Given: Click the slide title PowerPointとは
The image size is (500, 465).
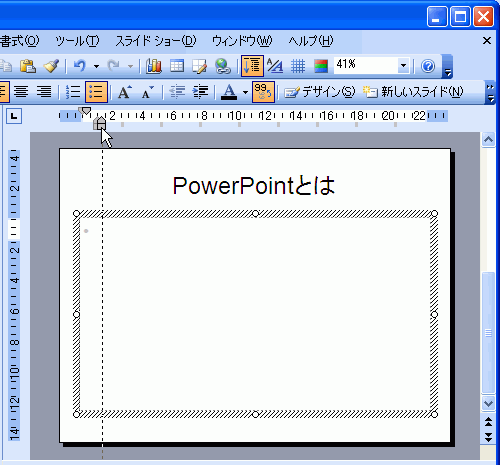Looking at the screenshot, I should 254,185.
